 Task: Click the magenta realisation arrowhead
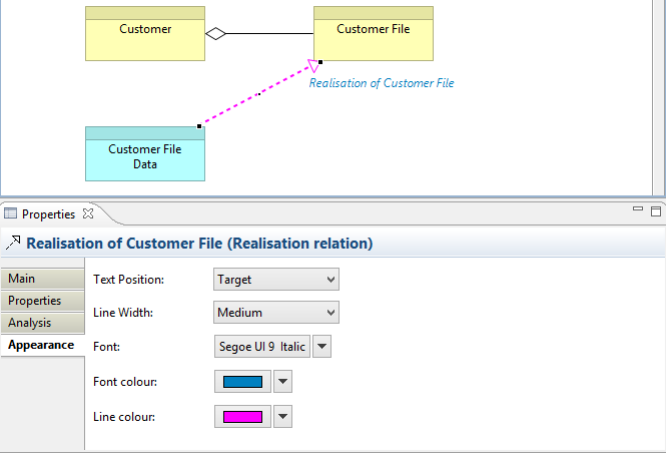[x=313, y=66]
